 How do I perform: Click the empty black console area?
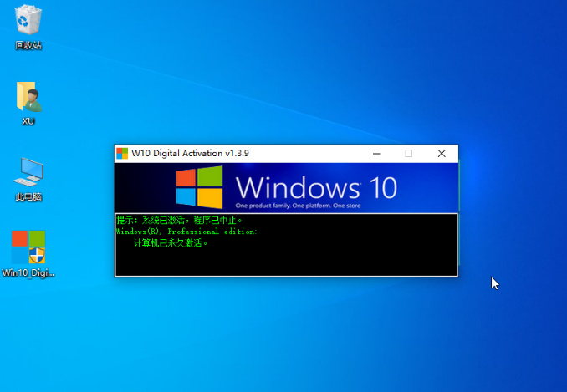click(x=335, y=259)
